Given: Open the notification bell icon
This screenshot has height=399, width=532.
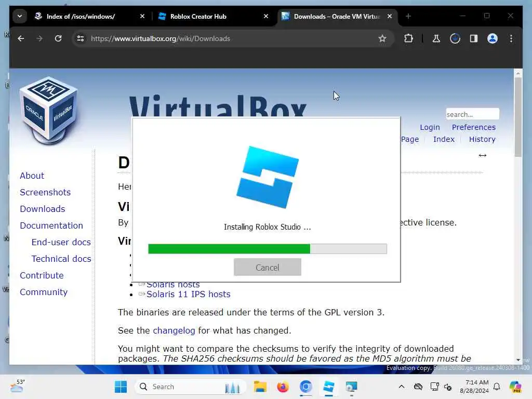Looking at the screenshot, I should tap(497, 387).
